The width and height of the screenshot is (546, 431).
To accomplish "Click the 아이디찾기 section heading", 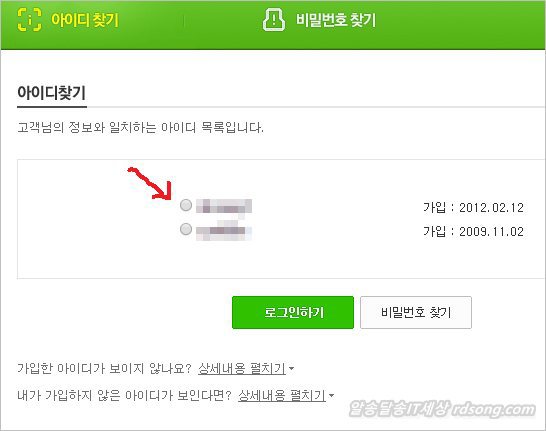I will point(52,93).
